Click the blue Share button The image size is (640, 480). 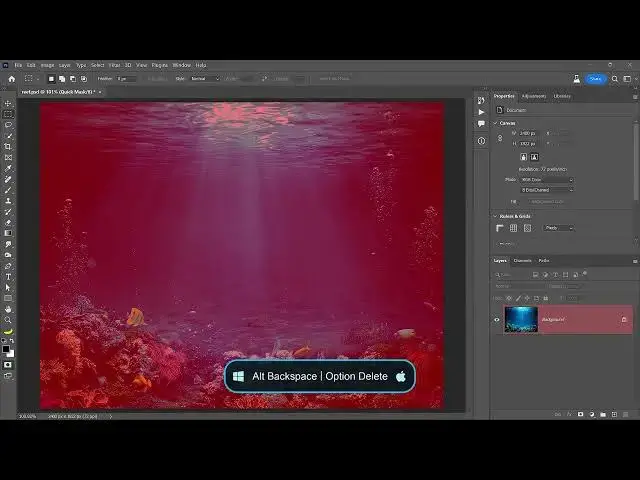596,79
